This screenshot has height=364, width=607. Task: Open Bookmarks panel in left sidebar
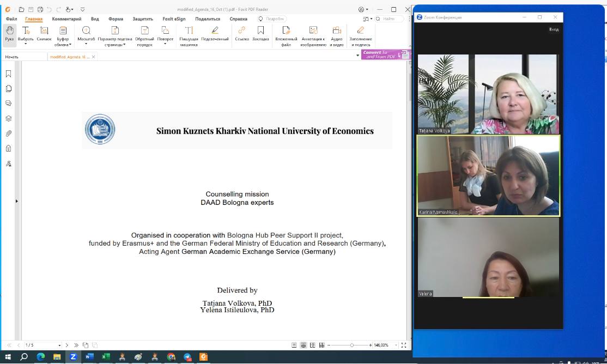[x=9, y=74]
